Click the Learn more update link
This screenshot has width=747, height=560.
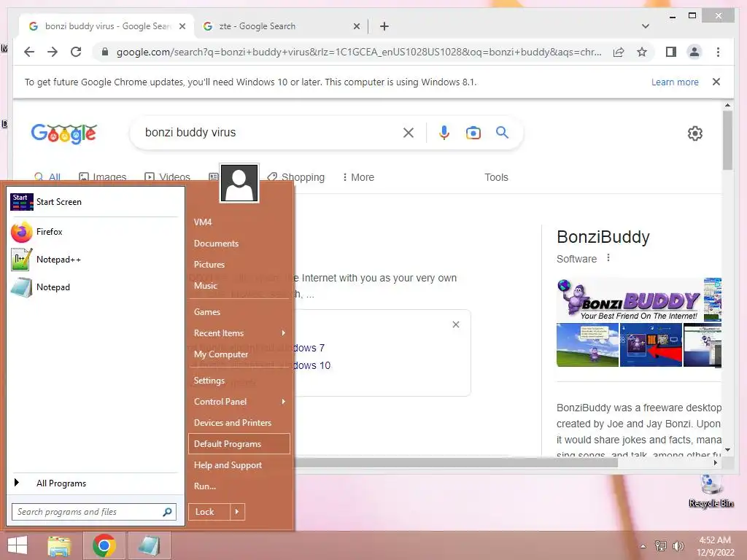[675, 82]
